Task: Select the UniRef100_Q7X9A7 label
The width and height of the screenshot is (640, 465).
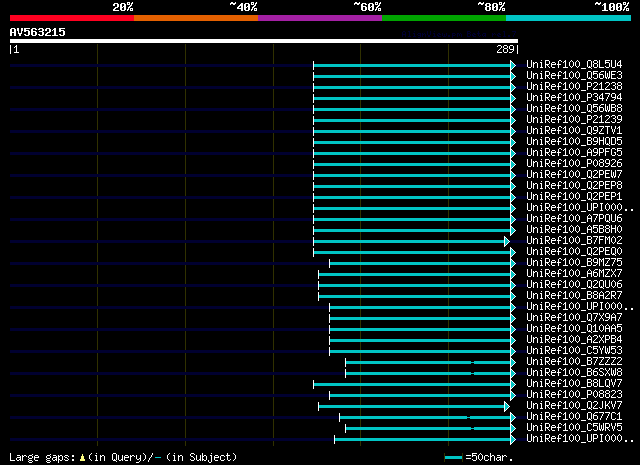Action: tap(574, 318)
